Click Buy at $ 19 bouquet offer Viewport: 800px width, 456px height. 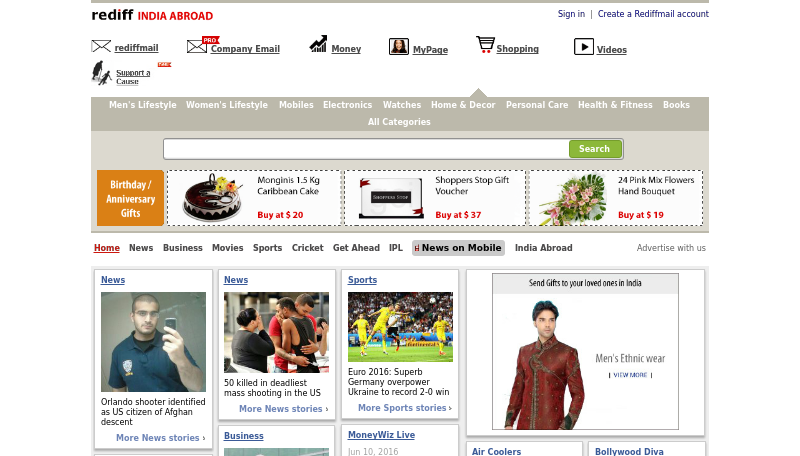coord(641,215)
